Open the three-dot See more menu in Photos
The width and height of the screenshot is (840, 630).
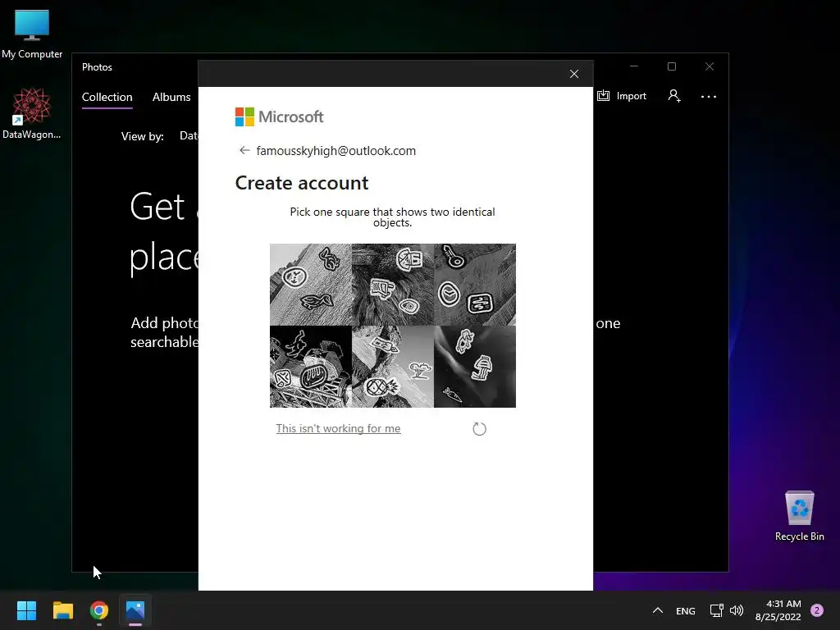708,97
